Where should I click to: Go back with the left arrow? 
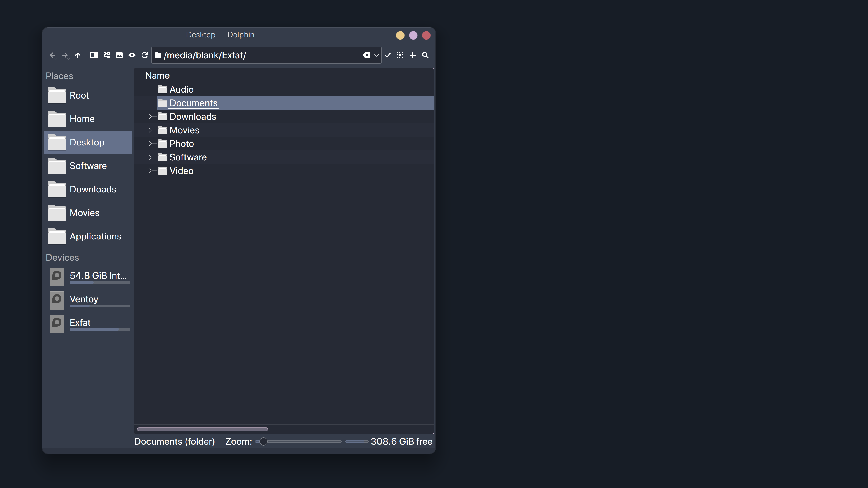52,55
